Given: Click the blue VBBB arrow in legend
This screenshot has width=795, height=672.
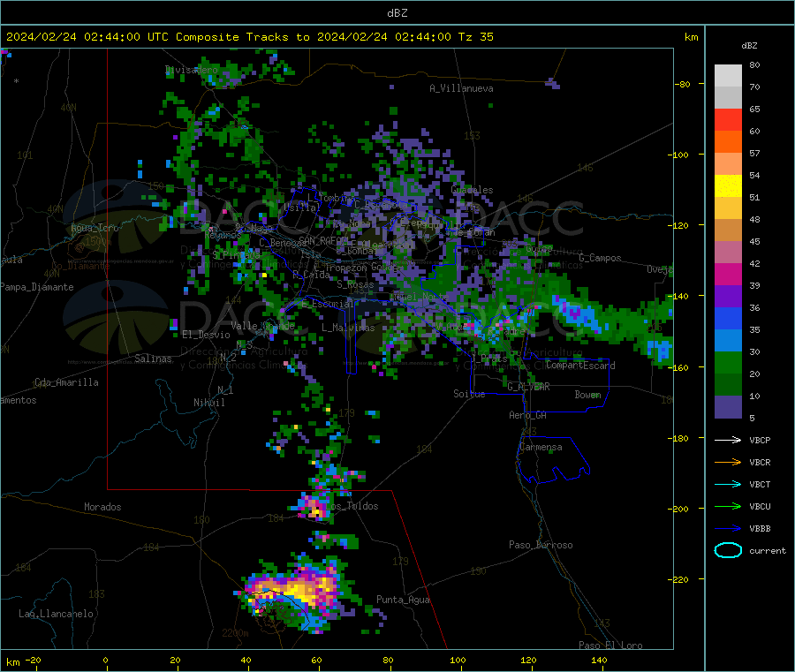Looking at the screenshot, I should click(728, 529).
